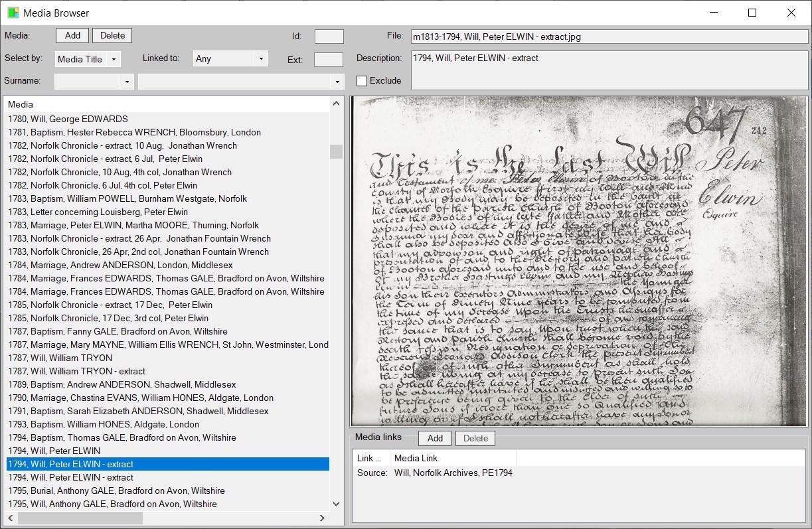Select 1780, Will, George EDWARDS entry
This screenshot has width=812, height=529.
[x=68, y=119]
